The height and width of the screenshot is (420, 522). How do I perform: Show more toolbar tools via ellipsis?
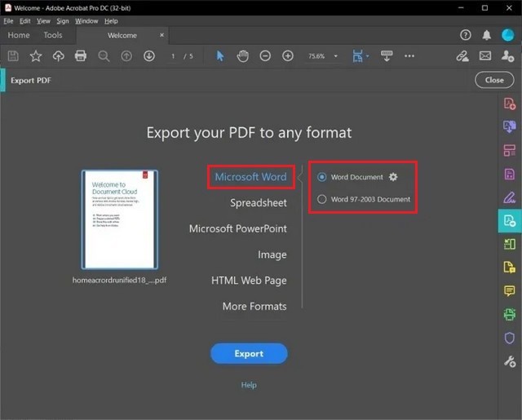coord(409,56)
